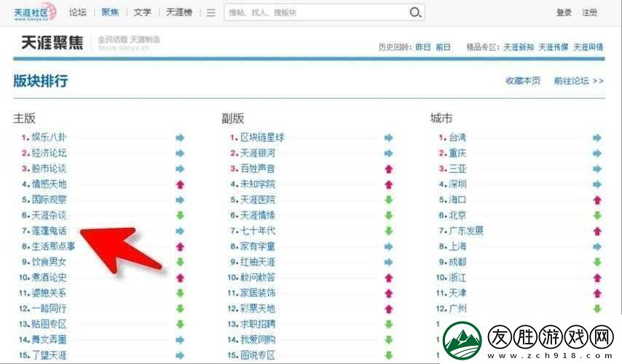Click the 登录 login link

564,12
